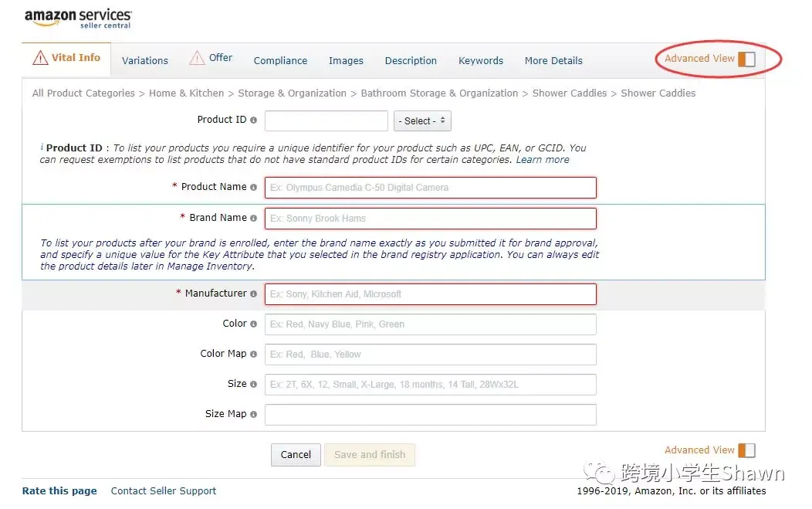Open the Description tab
Image resolution: width=812 pixels, height=509 pixels.
pyautogui.click(x=411, y=61)
